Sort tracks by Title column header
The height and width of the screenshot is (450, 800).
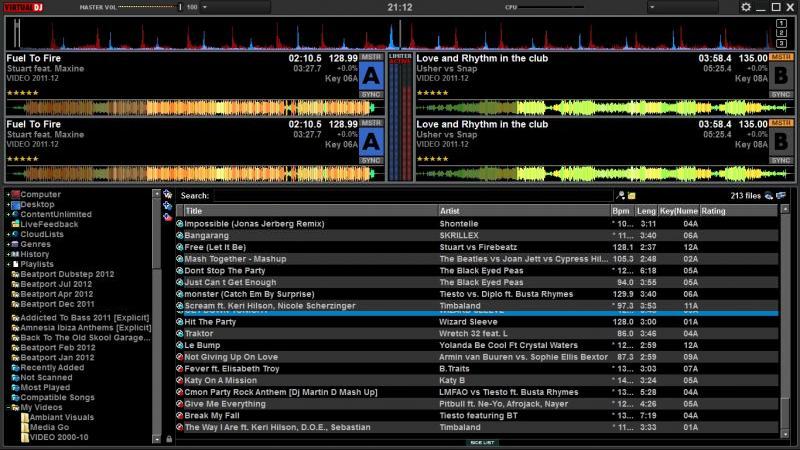(x=311, y=211)
